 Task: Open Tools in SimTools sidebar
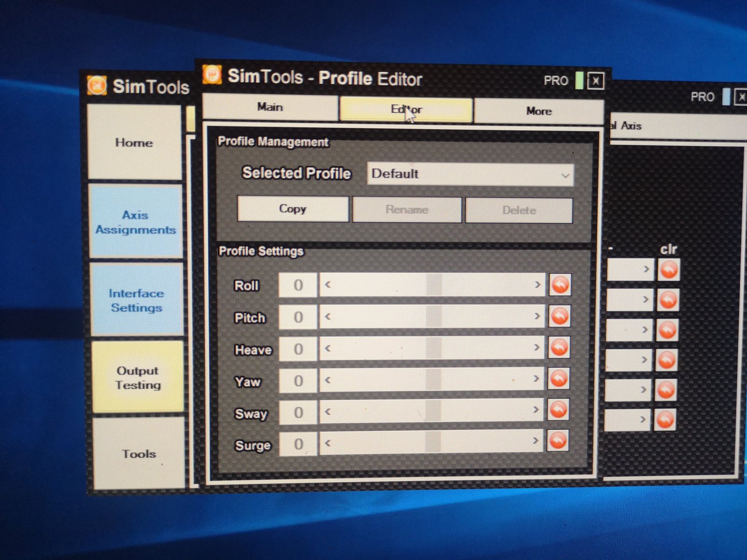pyautogui.click(x=139, y=454)
